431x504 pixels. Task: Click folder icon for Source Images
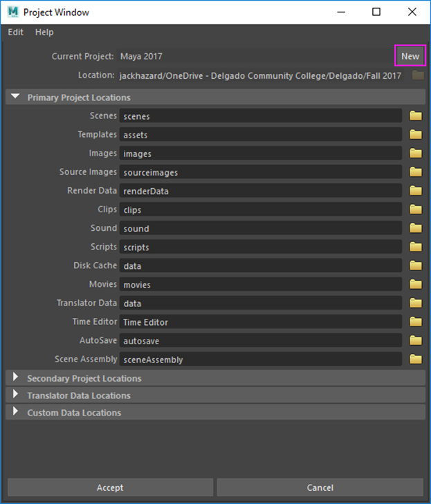coord(416,172)
